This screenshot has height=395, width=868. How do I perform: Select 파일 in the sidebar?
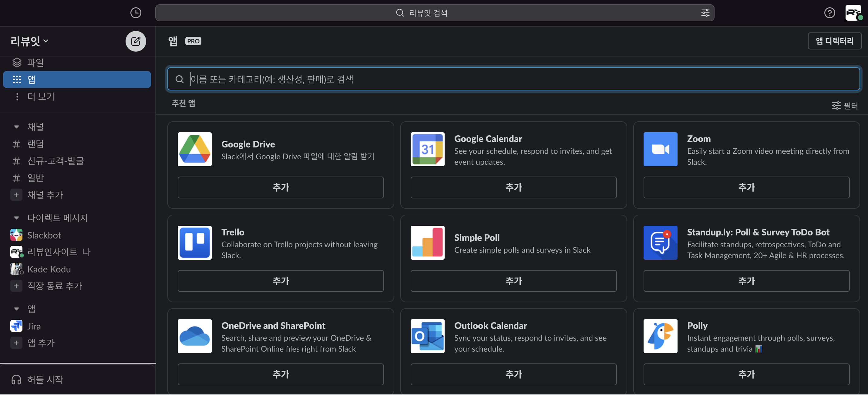(x=35, y=62)
